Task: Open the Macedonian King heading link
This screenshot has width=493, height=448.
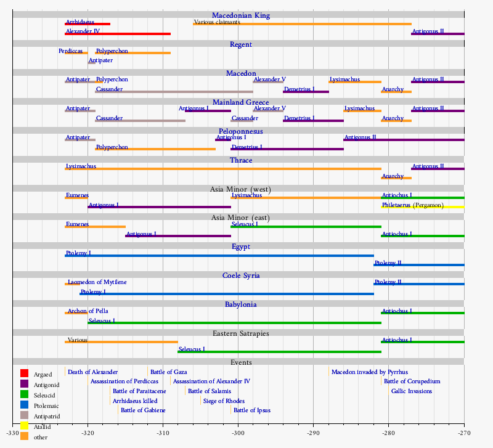Action: click(x=241, y=15)
